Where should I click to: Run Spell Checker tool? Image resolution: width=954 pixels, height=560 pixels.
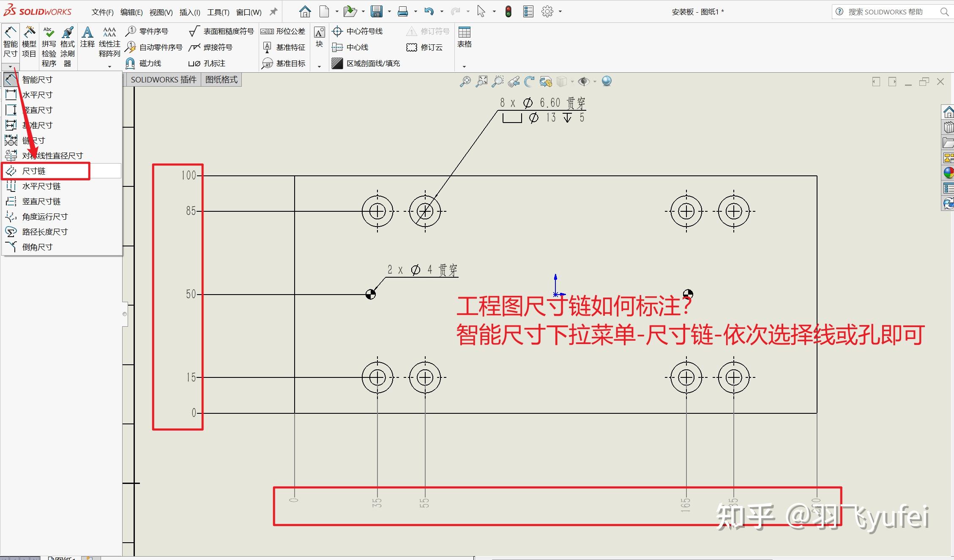tap(49, 46)
